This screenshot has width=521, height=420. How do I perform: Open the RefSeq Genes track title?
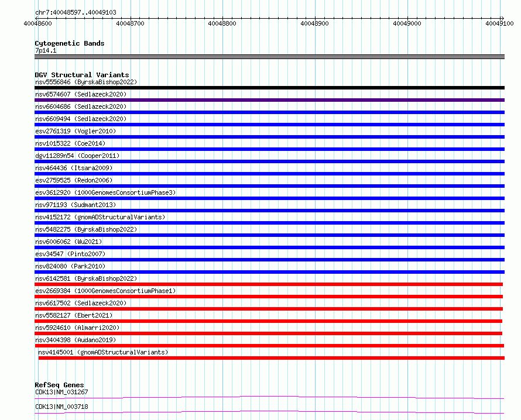click(60, 385)
